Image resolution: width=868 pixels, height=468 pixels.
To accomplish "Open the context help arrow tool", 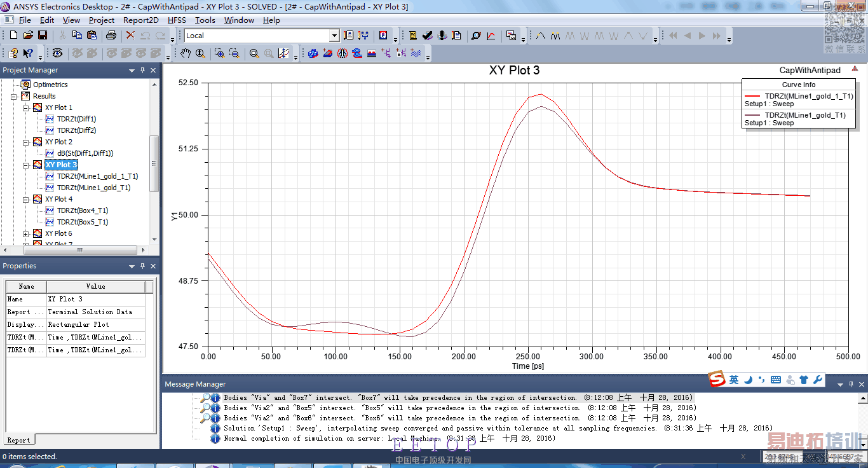I will click(x=28, y=54).
